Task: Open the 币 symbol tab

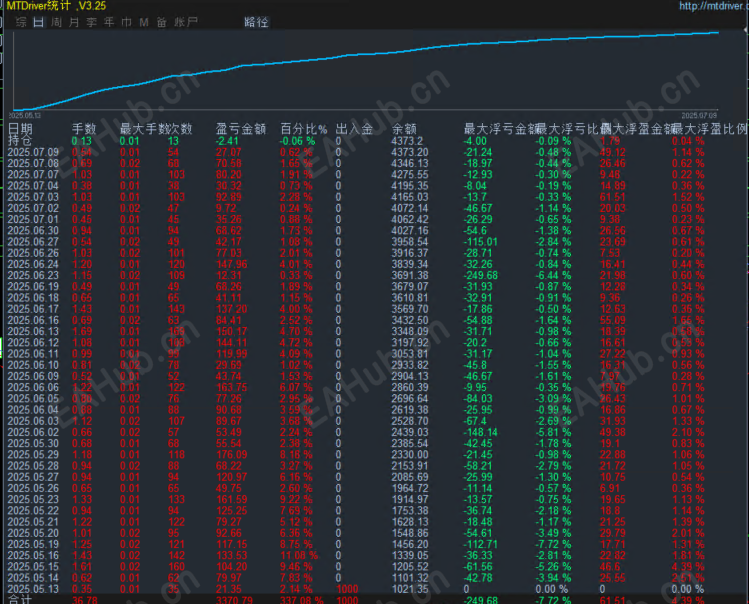Action: [x=127, y=22]
